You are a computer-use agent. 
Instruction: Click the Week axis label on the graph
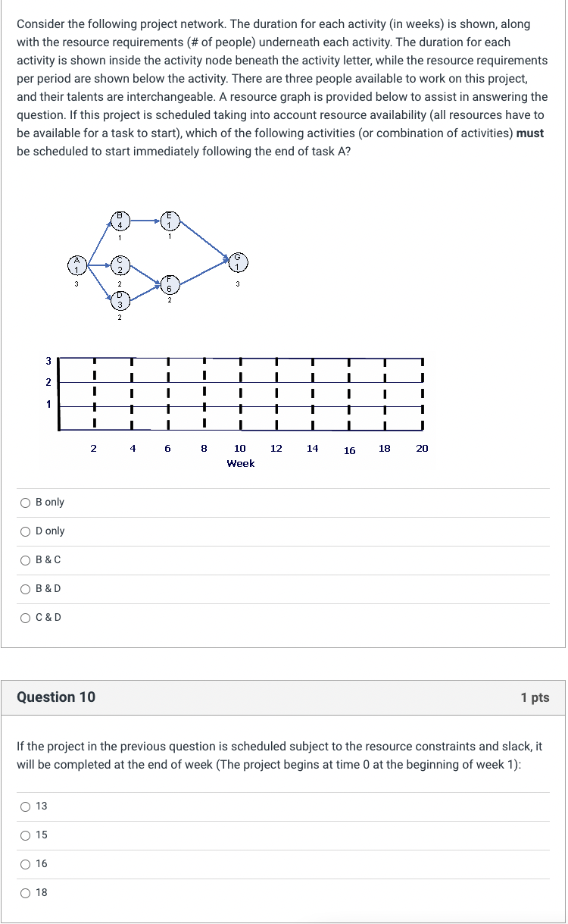tap(240, 463)
